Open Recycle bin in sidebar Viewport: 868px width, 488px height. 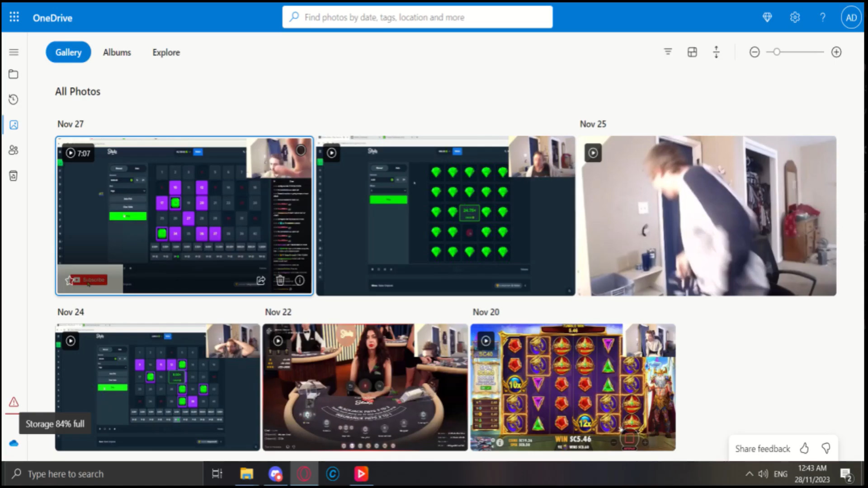14,176
